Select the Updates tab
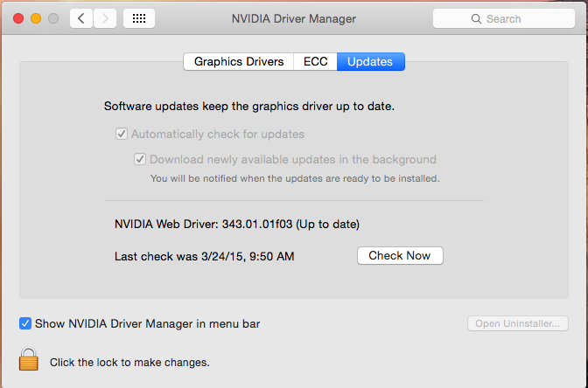This screenshot has width=588, height=388. pyautogui.click(x=370, y=62)
